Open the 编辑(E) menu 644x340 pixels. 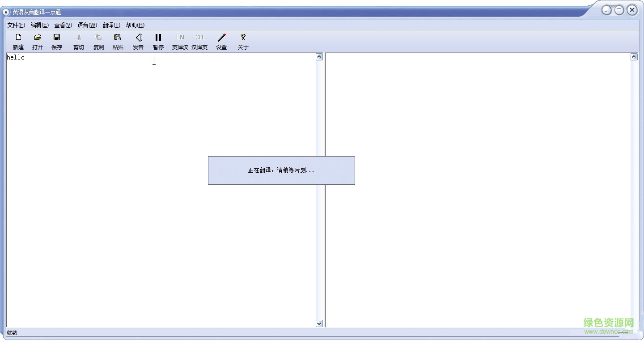40,25
